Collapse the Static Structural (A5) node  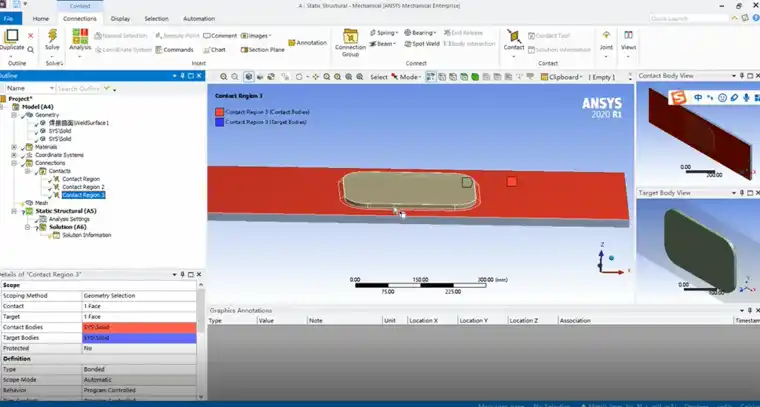point(14,211)
